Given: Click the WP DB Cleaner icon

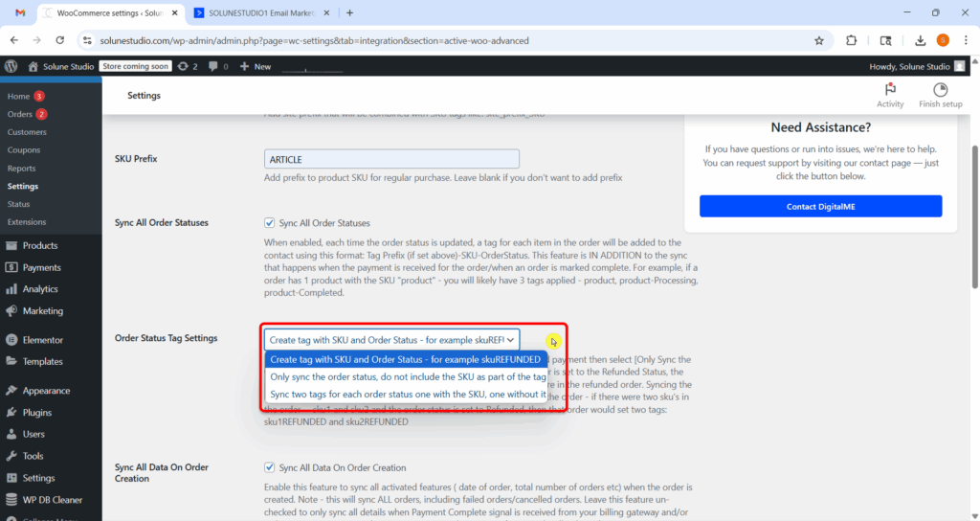Looking at the screenshot, I should point(11,500).
